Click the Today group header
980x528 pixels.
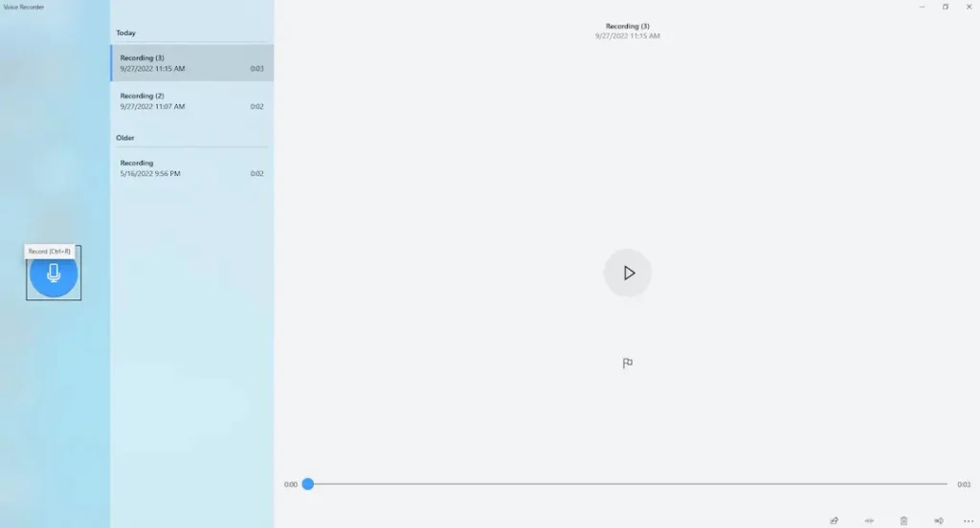tap(126, 33)
